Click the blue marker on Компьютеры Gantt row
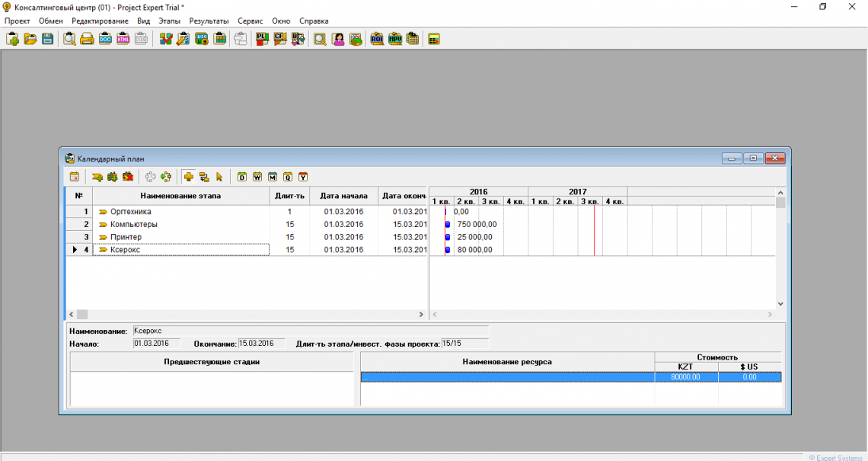868x461 pixels. (448, 225)
